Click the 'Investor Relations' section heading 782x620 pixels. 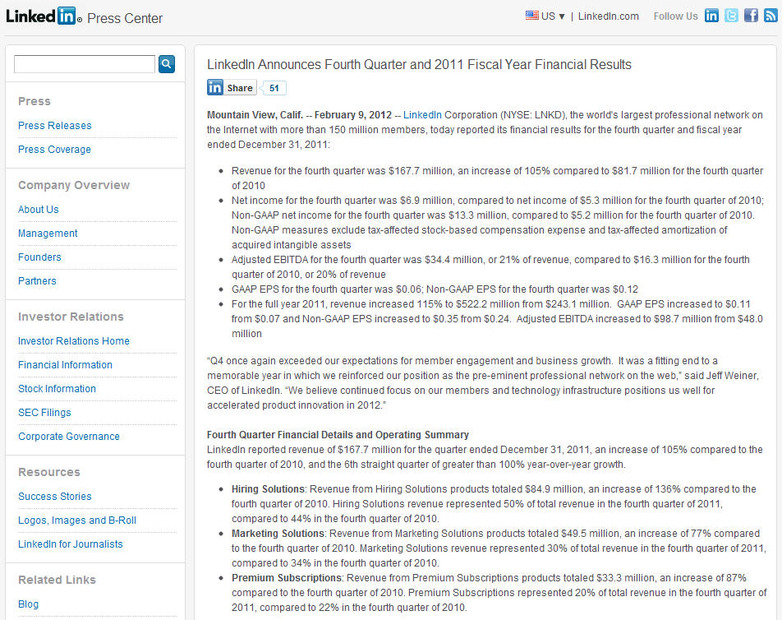[x=71, y=317]
